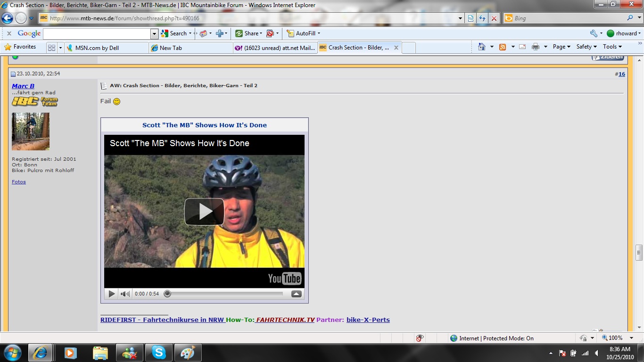
Task: Follow the FAHRTECHNIK.TV signature link
Action: [285, 320]
